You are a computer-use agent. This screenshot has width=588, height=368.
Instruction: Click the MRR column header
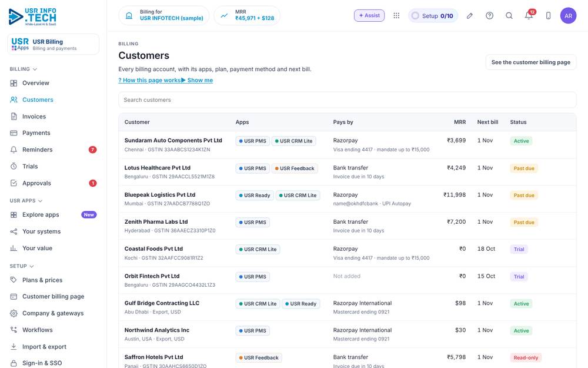click(x=460, y=122)
